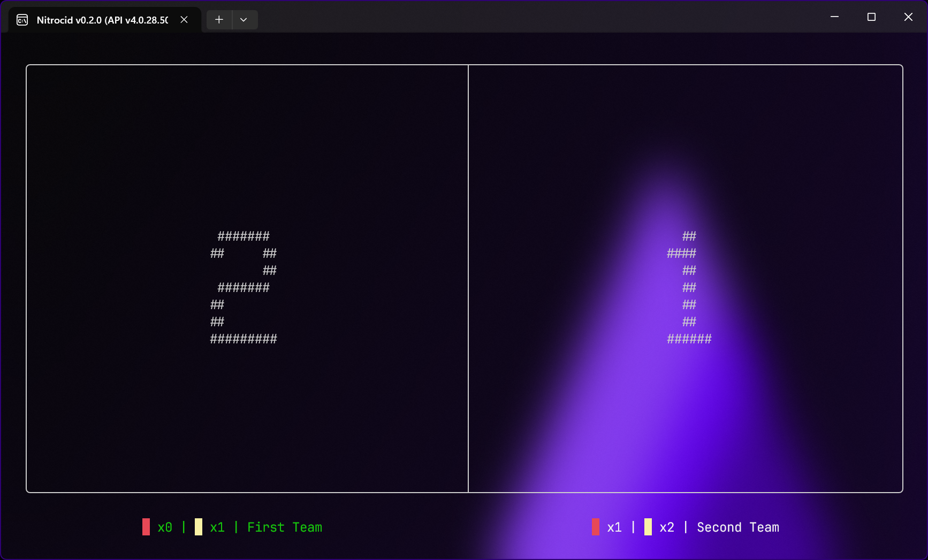Click the First Team ASCII score digit 2
The image size is (928, 560).
click(x=244, y=287)
